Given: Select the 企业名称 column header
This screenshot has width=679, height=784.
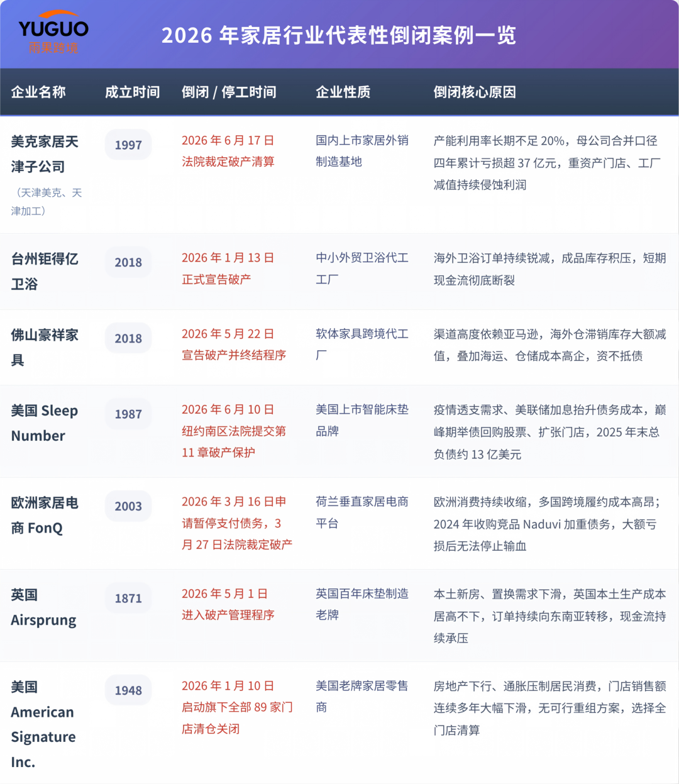Looking at the screenshot, I should [x=38, y=92].
